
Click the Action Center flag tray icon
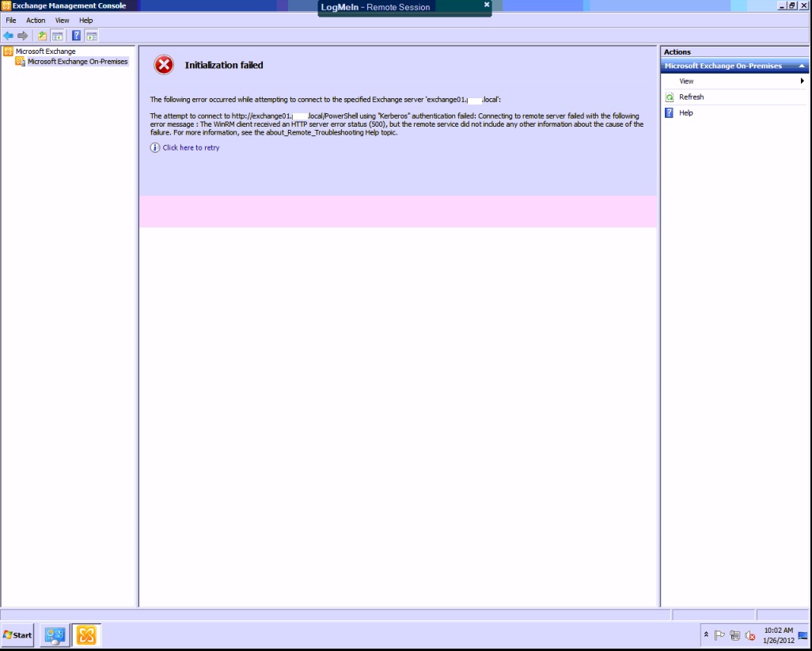pyautogui.click(x=719, y=635)
